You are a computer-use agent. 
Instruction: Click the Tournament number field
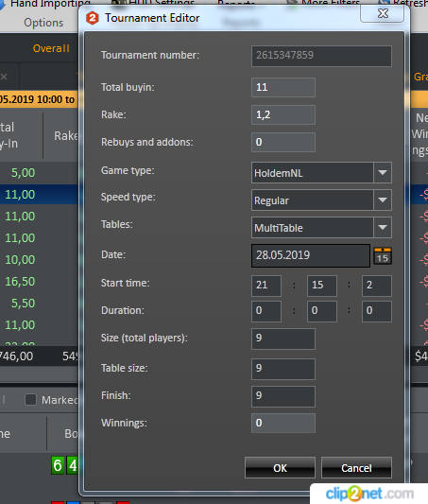321,56
